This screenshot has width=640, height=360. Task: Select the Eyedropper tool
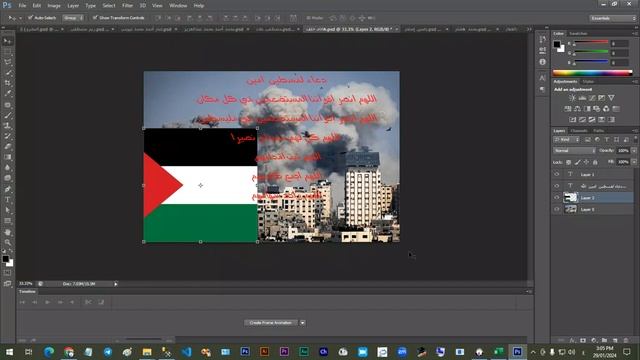coord(8,93)
